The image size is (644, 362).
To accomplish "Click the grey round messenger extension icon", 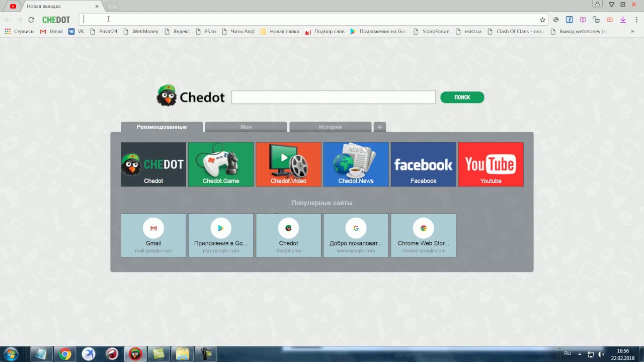I will 556,20.
